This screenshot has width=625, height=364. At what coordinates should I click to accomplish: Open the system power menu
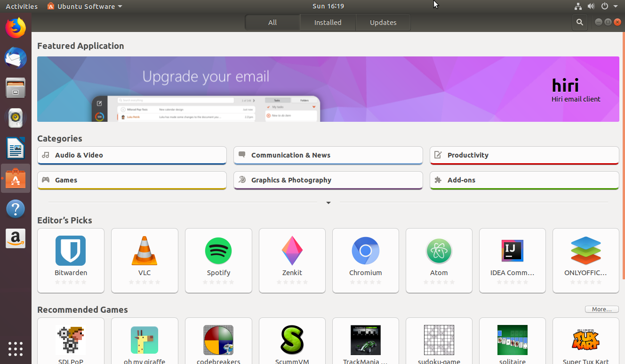(x=604, y=6)
